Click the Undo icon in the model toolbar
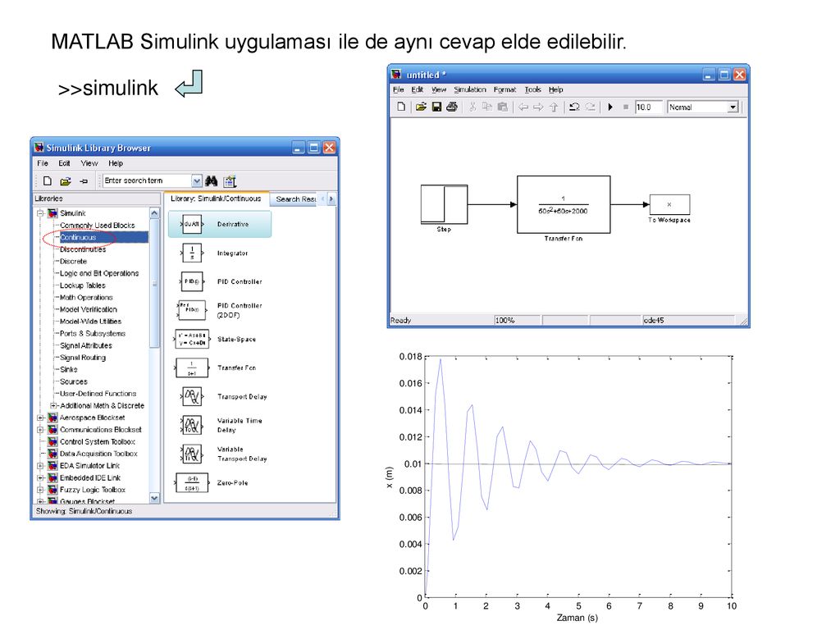The height and width of the screenshot is (630, 840). (574, 107)
